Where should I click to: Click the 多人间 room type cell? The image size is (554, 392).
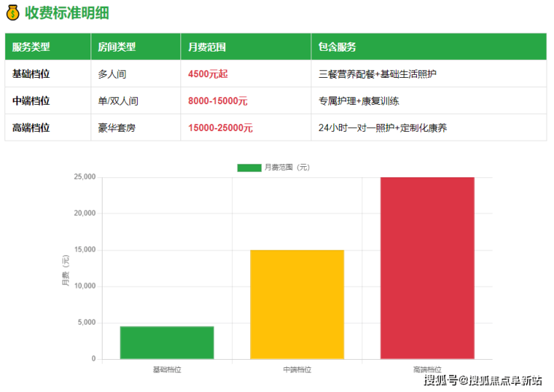[112, 74]
